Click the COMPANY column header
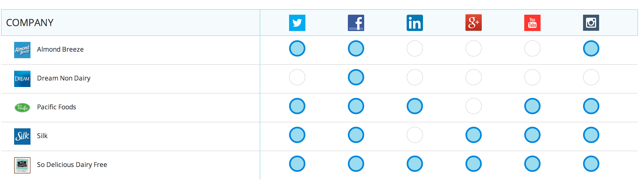Image resolution: width=644 pixels, height=186 pixels. 30,23
